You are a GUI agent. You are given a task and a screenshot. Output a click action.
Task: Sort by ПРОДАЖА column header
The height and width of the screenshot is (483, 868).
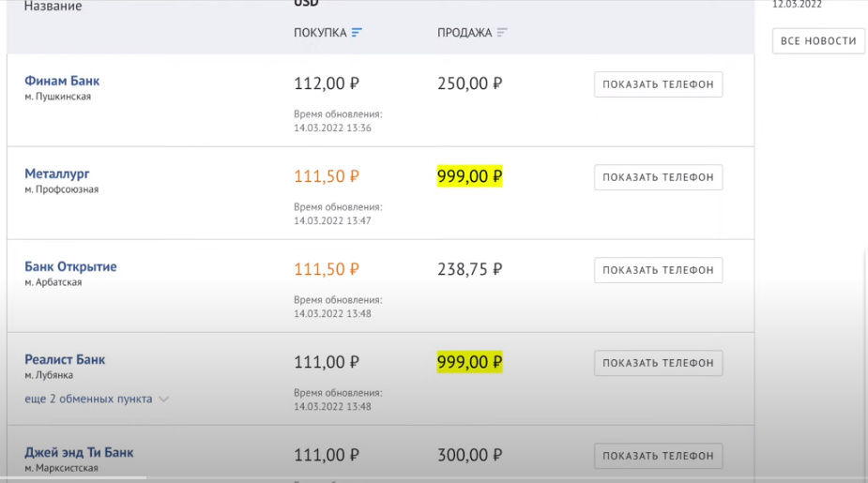464,33
